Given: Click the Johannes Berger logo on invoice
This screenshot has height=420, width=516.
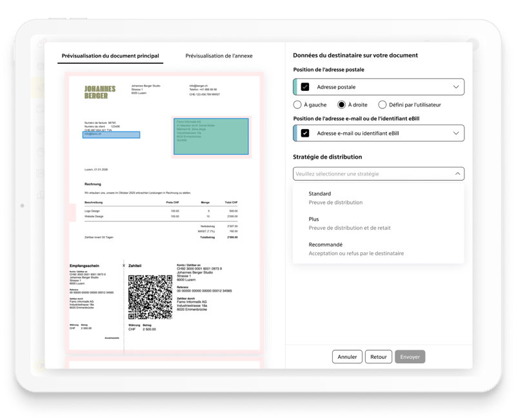Looking at the screenshot, I should [x=100, y=92].
